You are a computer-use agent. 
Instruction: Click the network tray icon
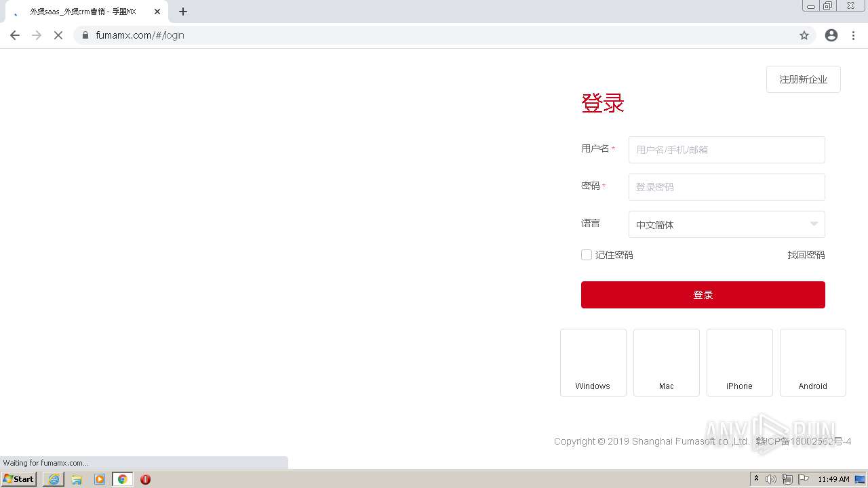pyautogui.click(x=787, y=479)
